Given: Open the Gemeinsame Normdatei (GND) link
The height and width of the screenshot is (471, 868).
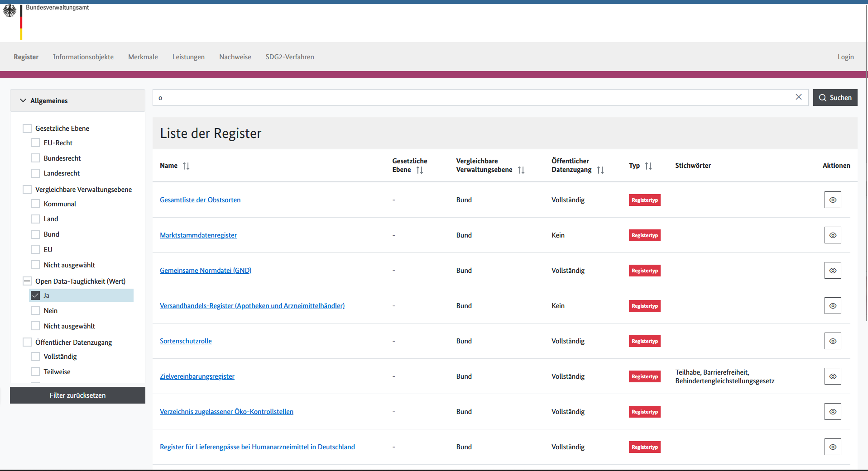Looking at the screenshot, I should point(206,271).
